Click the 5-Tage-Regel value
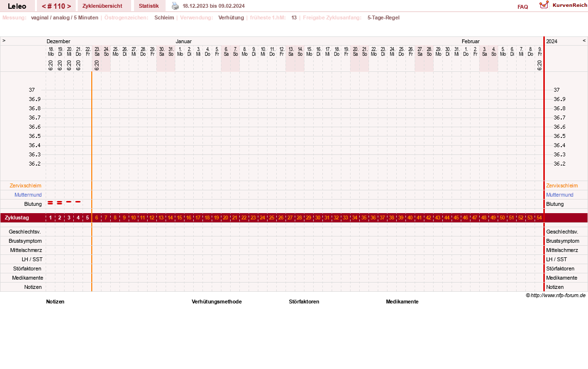This screenshot has height=369, width=588. 384,17
